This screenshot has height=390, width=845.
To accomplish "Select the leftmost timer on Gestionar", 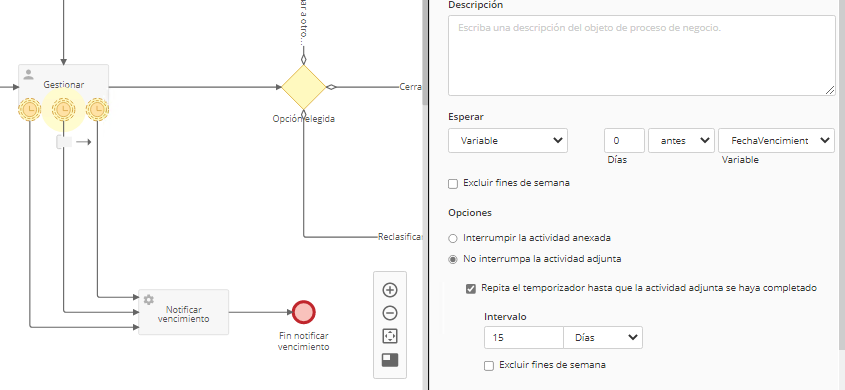I will [30, 110].
